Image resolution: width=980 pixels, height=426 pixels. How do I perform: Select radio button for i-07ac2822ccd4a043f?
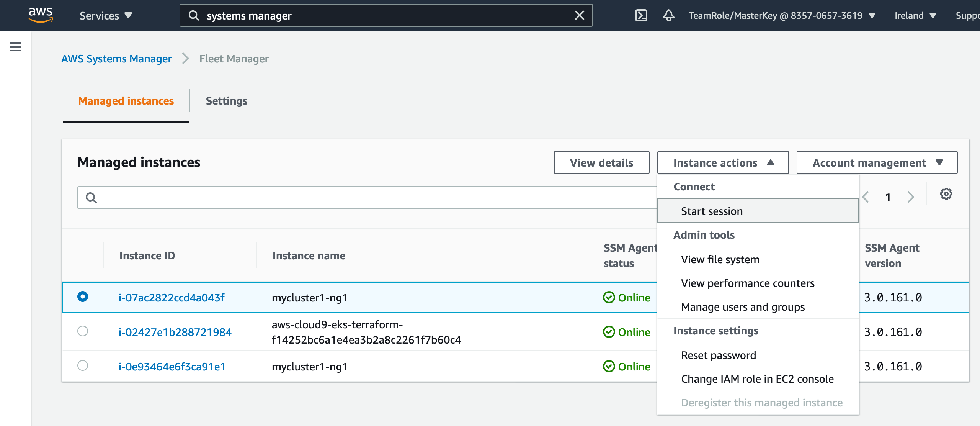(x=83, y=297)
